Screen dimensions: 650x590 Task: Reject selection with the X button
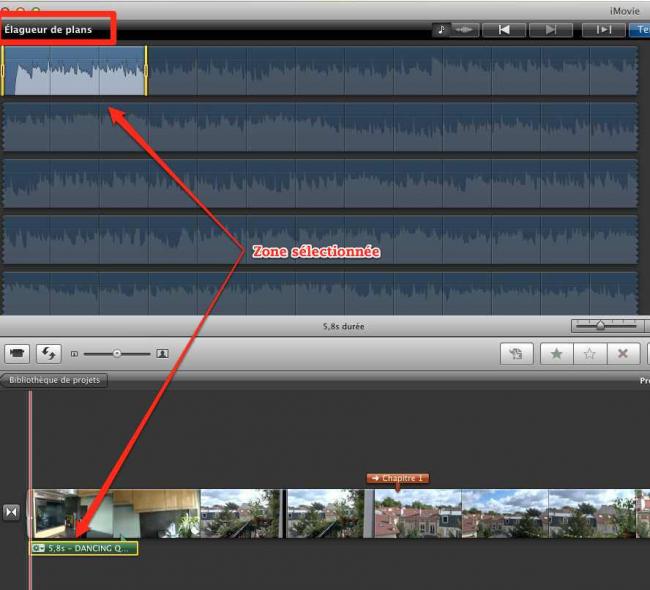point(623,354)
